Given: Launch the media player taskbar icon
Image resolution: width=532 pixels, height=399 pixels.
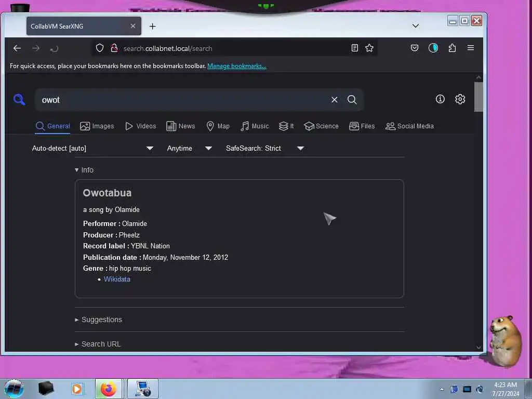Looking at the screenshot, I should 77,389.
